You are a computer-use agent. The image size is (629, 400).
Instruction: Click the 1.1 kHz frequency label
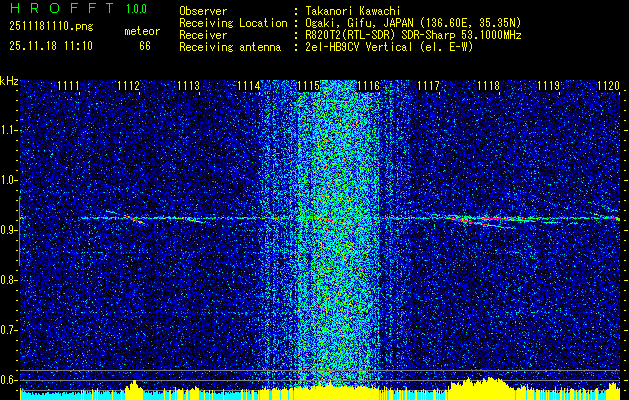[7, 130]
